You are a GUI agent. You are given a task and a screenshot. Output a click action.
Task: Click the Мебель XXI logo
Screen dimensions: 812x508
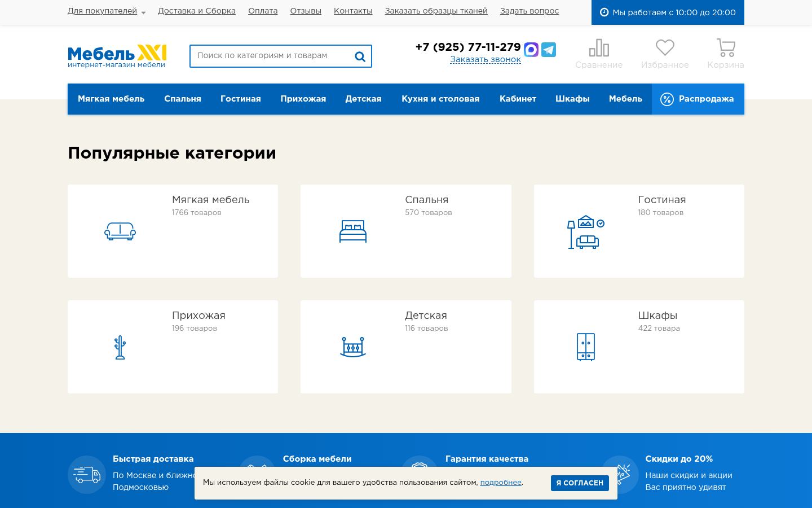(117, 56)
